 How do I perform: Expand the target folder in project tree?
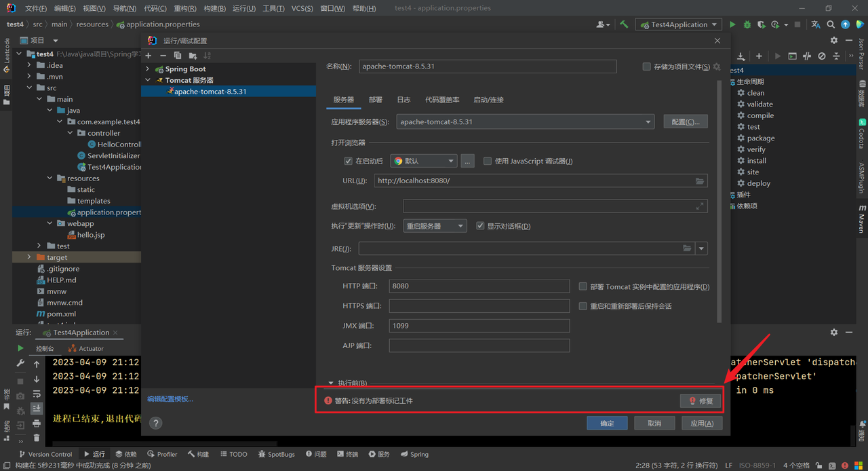click(29, 258)
